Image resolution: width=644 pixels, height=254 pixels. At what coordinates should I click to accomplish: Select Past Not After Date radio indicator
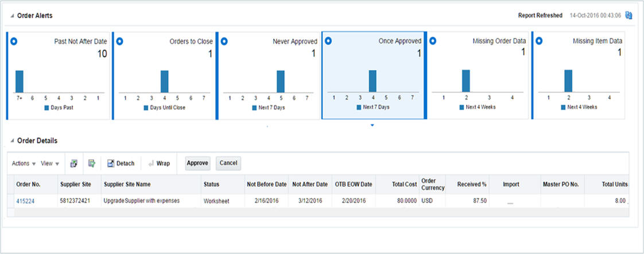(x=14, y=41)
